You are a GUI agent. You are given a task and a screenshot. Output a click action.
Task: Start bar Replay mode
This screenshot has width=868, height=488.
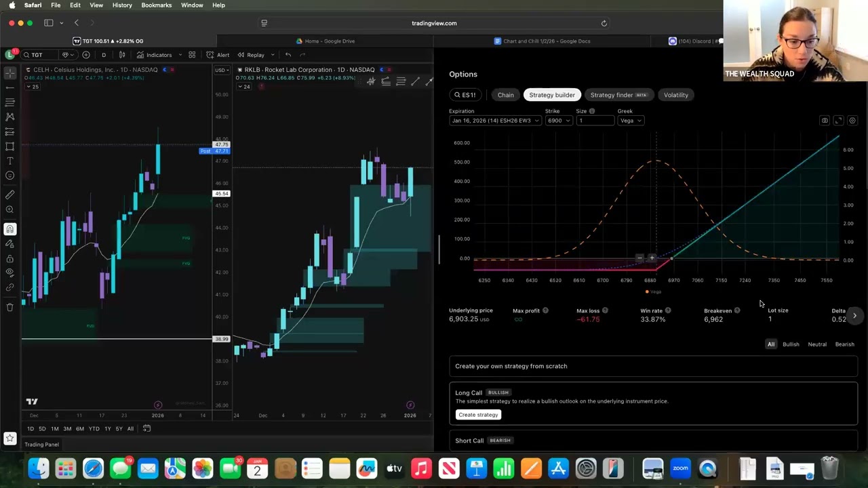tap(250, 55)
